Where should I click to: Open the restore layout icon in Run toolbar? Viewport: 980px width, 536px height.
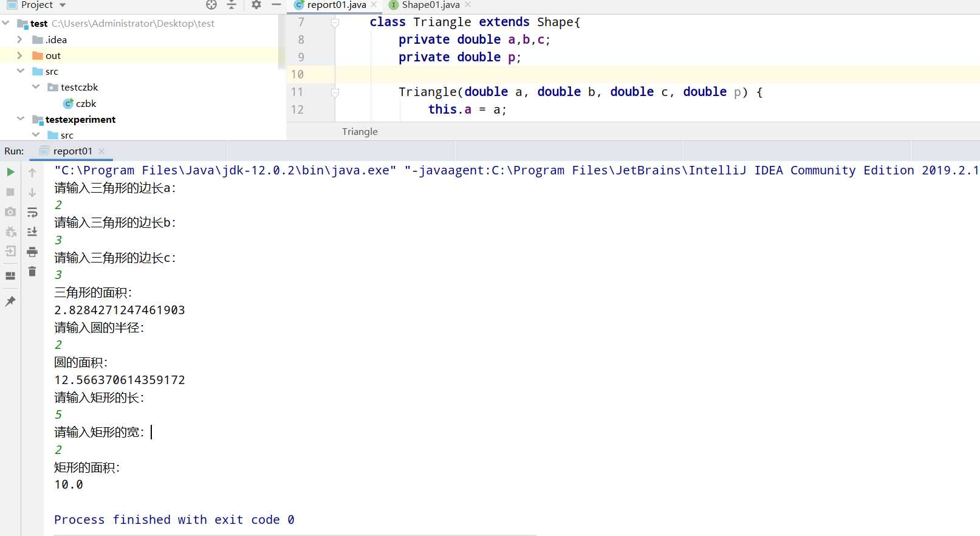point(10,275)
